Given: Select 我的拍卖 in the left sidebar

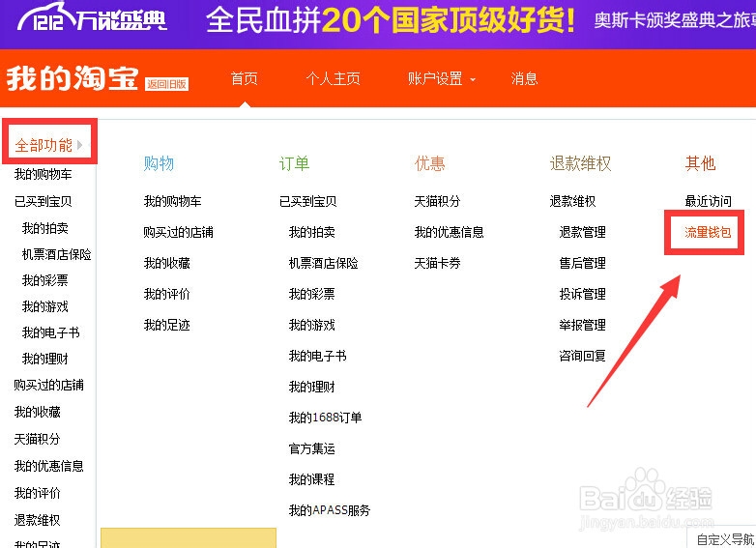Looking at the screenshot, I should click(x=44, y=227).
